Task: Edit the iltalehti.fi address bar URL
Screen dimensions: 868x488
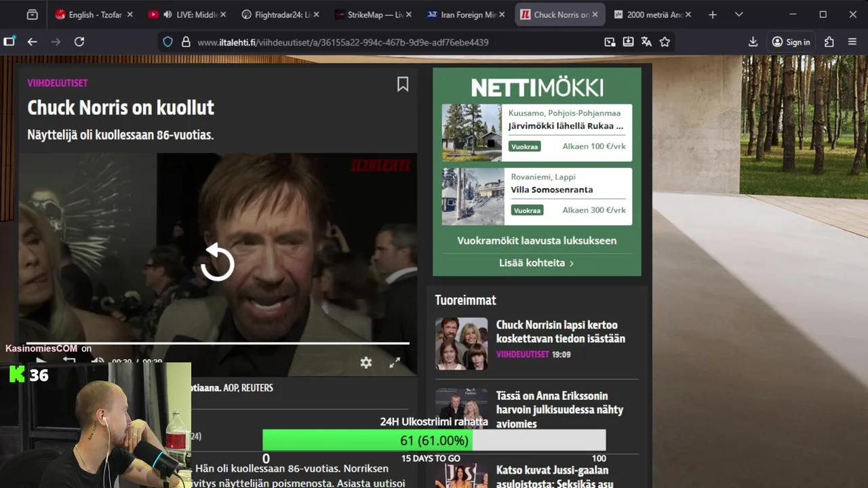Action: [342, 42]
